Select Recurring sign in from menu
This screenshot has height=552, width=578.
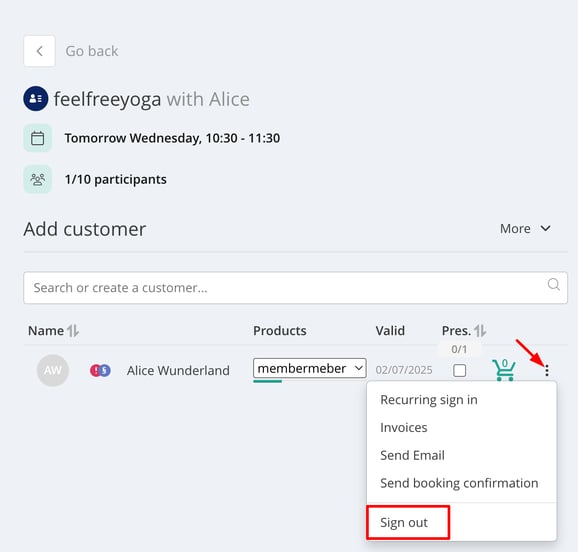tap(429, 400)
